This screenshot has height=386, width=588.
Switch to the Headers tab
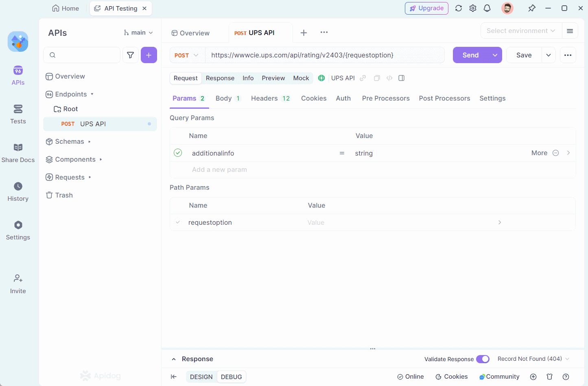(271, 98)
